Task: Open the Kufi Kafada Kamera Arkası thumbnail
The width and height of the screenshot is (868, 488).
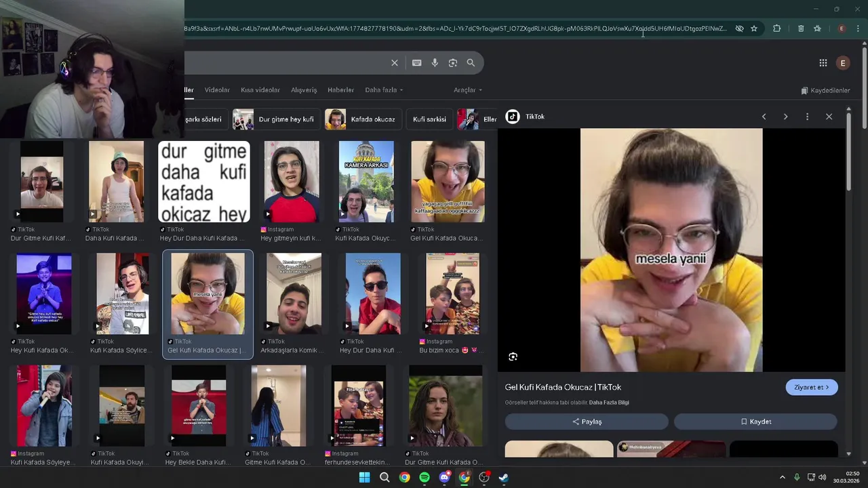Action: pos(366,182)
